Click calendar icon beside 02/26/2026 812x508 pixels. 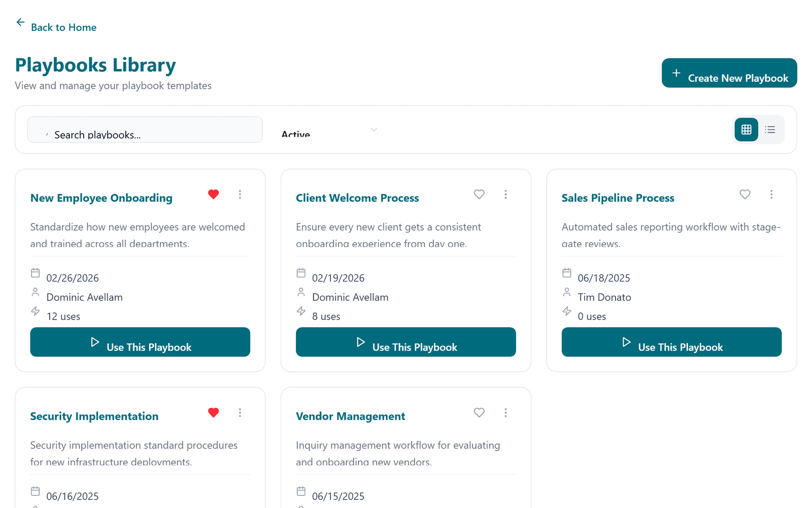(36, 273)
